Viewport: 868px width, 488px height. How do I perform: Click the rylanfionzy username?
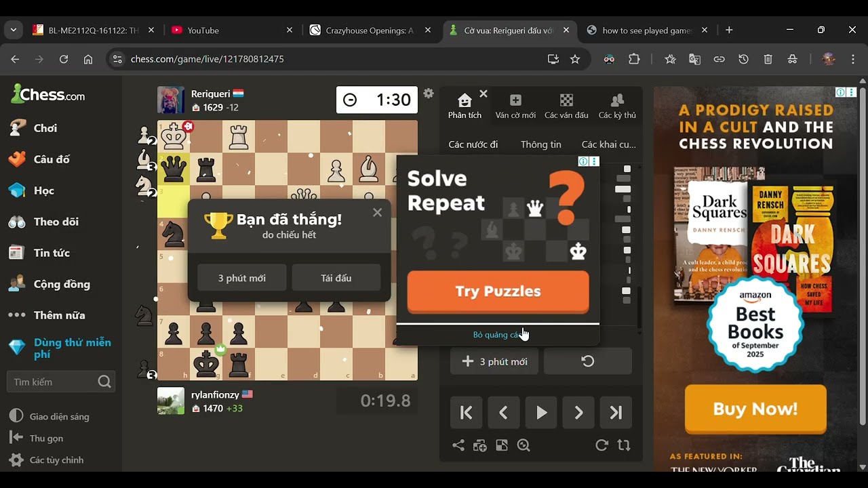coord(215,394)
